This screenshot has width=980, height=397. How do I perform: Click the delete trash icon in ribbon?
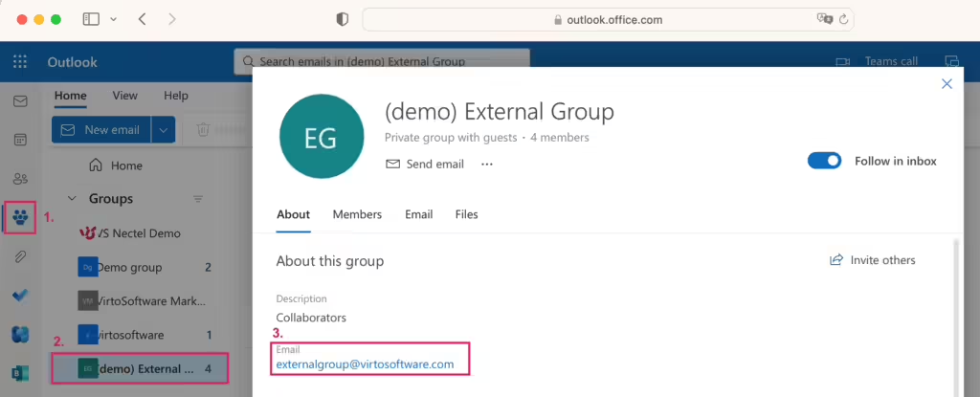[x=203, y=129]
